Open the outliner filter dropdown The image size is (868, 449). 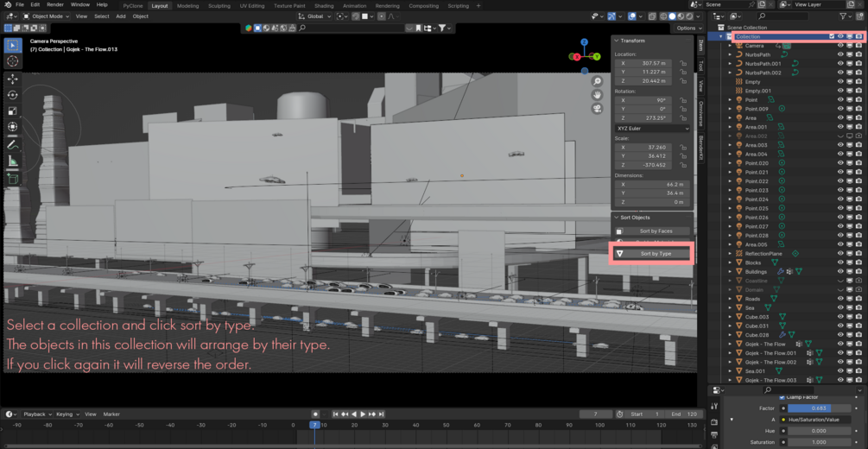coord(846,16)
